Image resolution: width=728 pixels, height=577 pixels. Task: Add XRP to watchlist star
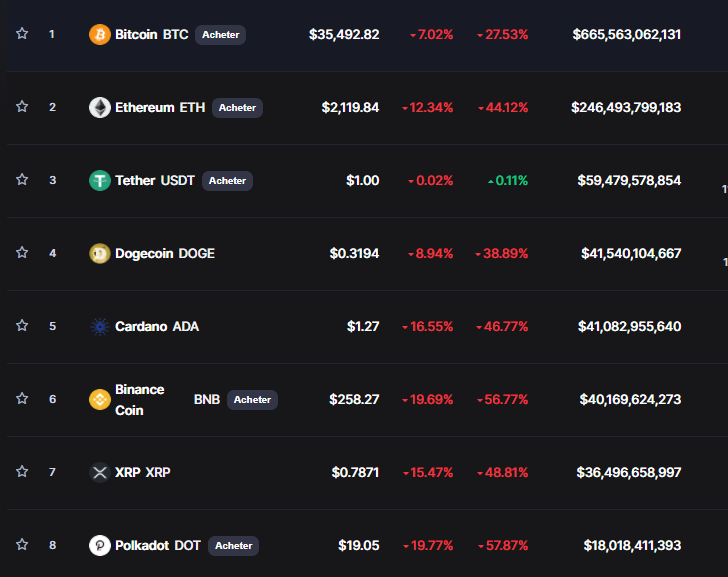[22, 472]
